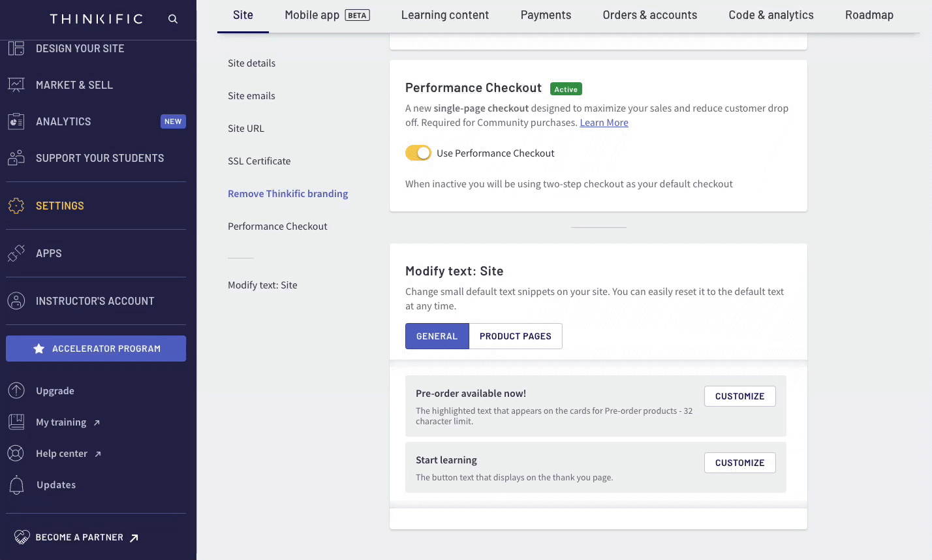The height and width of the screenshot is (560, 932).
Task: Customize the Pre-order available now text
Action: pos(739,396)
